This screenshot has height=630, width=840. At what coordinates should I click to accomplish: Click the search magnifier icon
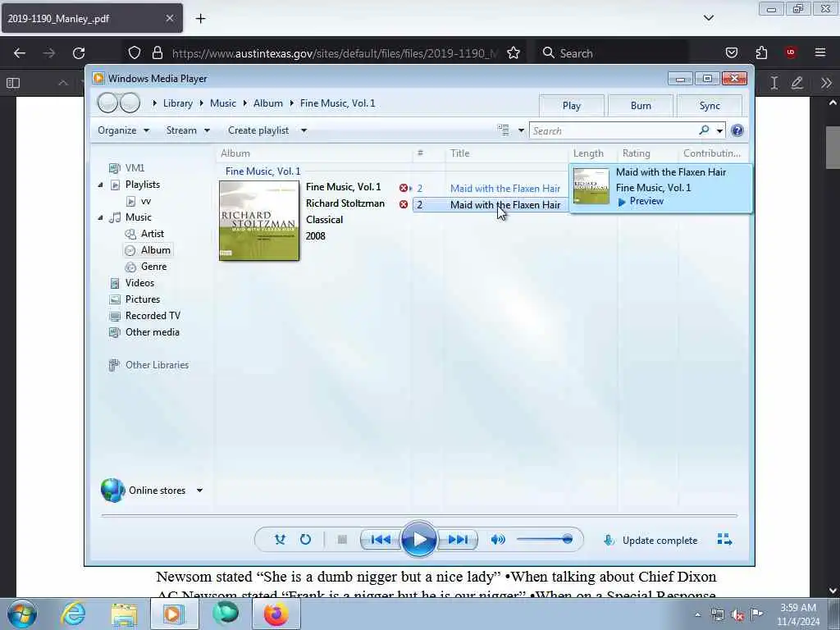click(x=704, y=130)
